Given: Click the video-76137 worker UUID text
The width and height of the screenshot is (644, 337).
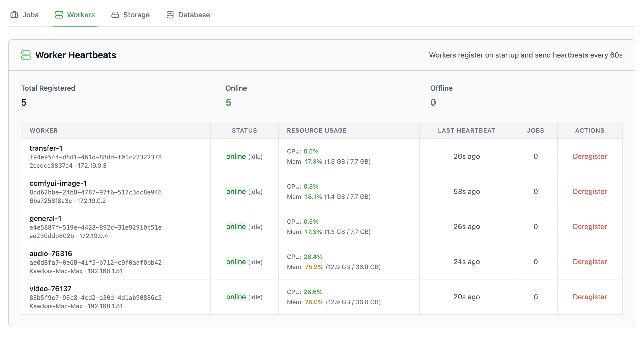Looking at the screenshot, I should click(95, 298).
